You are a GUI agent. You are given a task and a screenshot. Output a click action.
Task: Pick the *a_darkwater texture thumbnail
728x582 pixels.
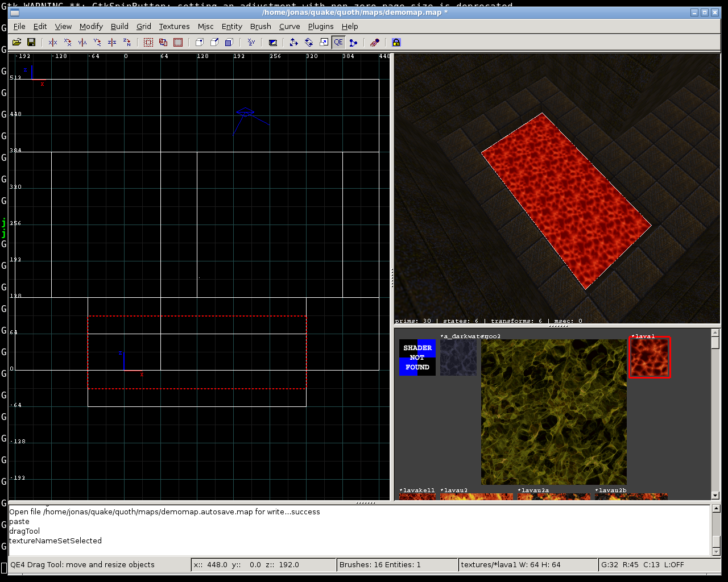(x=458, y=357)
